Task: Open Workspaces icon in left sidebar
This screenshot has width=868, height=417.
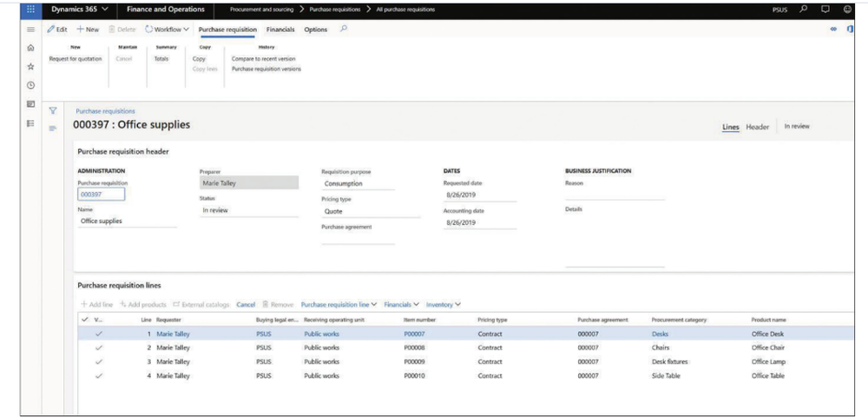Action: (31, 103)
